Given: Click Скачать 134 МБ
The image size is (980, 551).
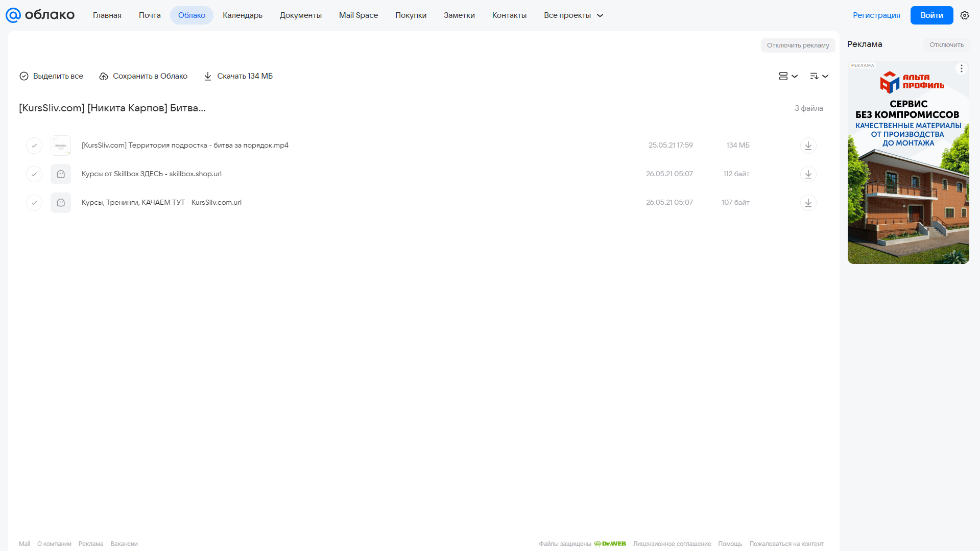Looking at the screenshot, I should (238, 76).
